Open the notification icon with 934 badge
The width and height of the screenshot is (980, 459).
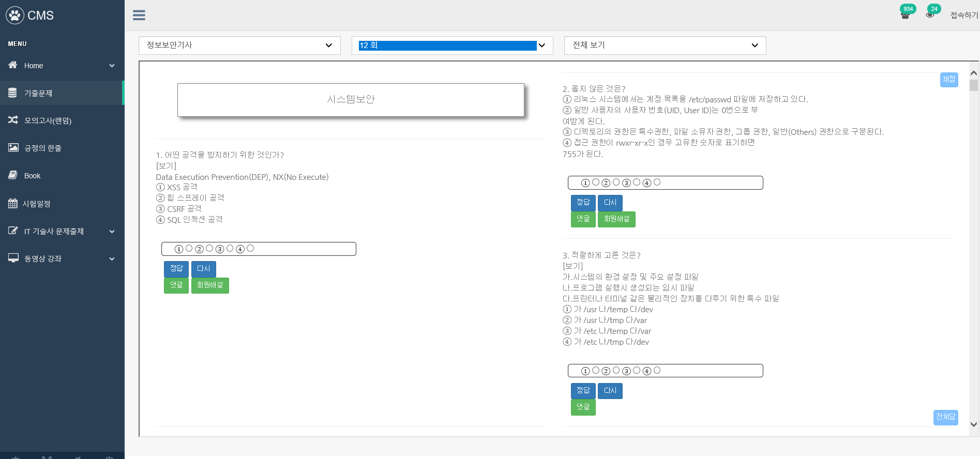point(905,14)
